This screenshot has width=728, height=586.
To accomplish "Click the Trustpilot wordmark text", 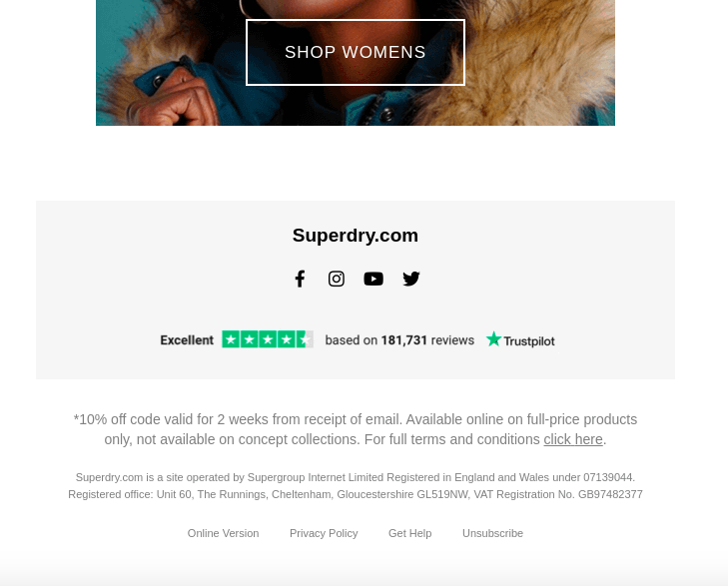I will (529, 341).
